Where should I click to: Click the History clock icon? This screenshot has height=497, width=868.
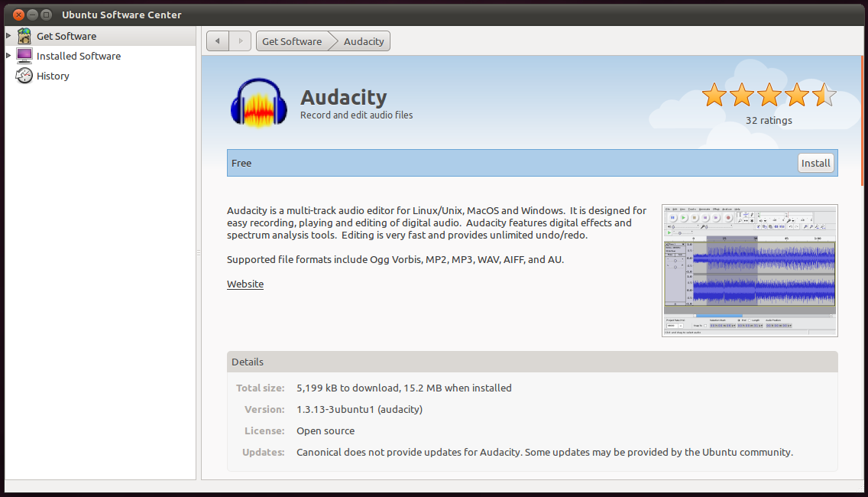pyautogui.click(x=24, y=76)
